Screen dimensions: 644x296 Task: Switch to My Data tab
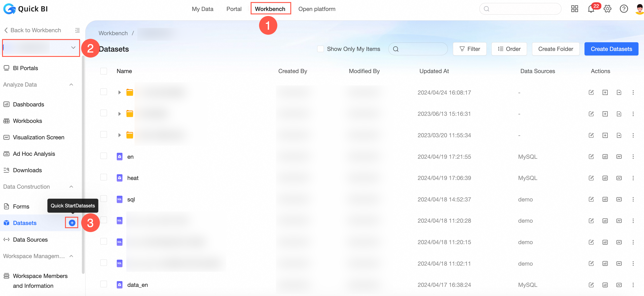tap(203, 9)
